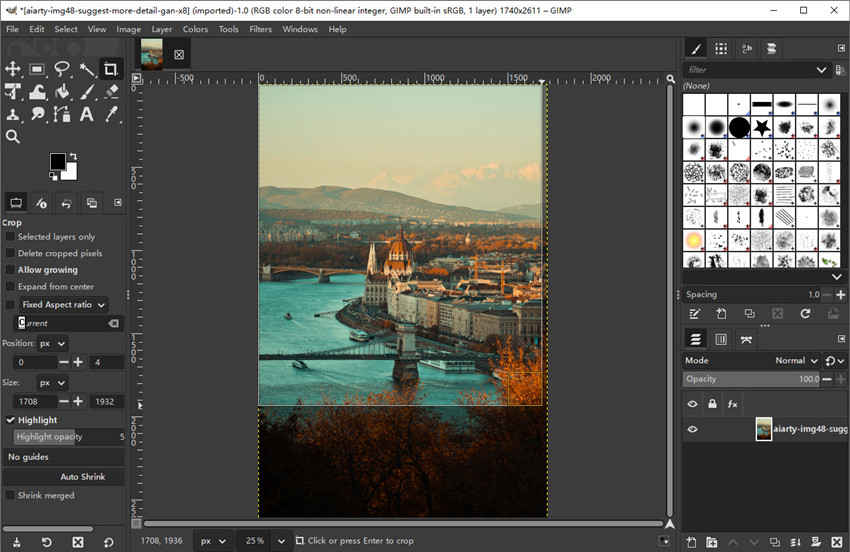Viewport: 850px width, 552px height.
Task: Select the Zoom magnifier tool
Action: 12,137
